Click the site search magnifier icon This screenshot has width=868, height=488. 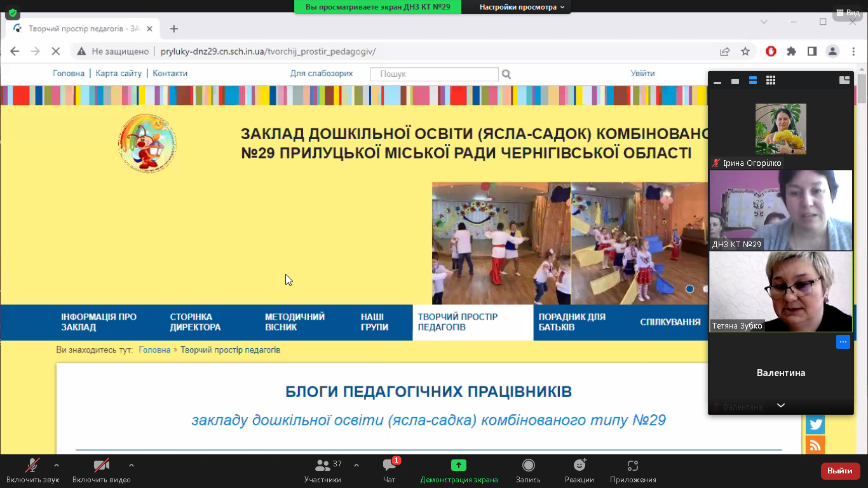506,74
